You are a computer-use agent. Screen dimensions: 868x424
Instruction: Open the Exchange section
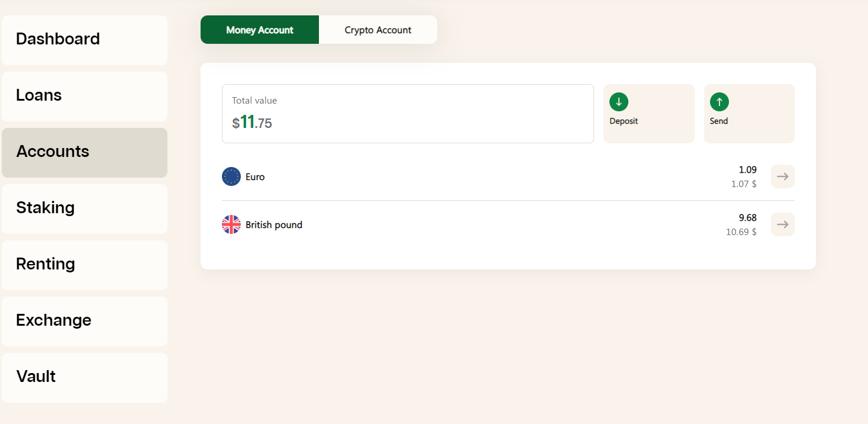(x=85, y=322)
